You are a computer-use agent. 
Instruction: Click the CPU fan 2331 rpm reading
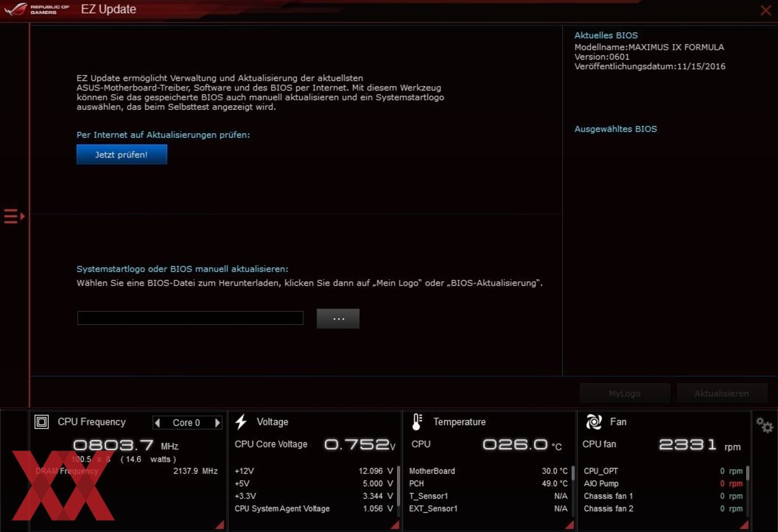tap(700, 445)
